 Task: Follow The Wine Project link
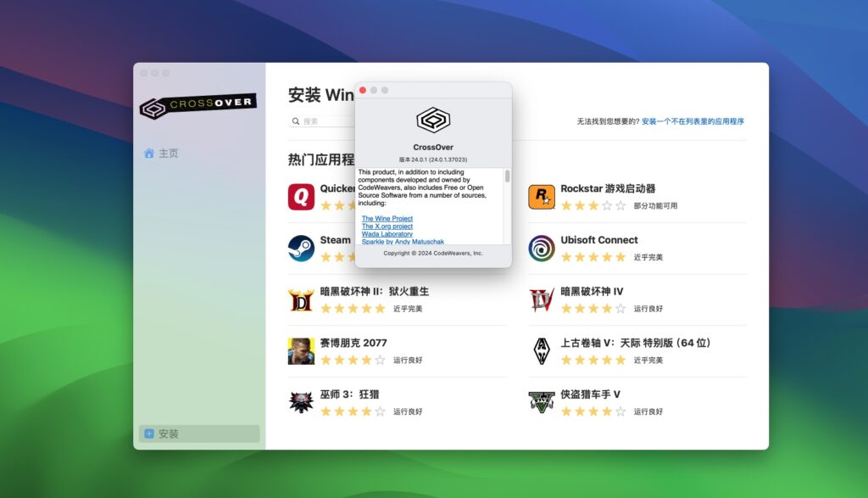387,218
